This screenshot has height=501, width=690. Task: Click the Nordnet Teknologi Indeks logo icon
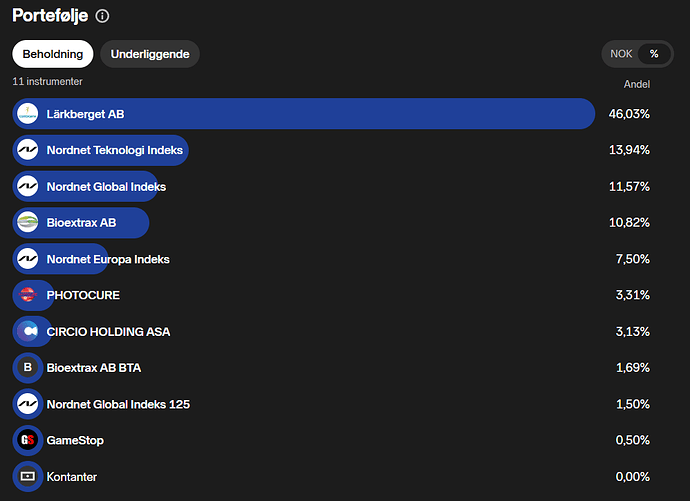[28, 150]
